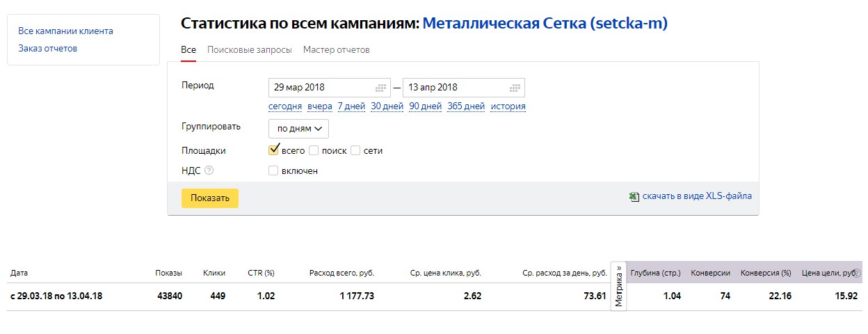The width and height of the screenshot is (868, 334).
Task: Open 'история' period link
Action: pos(508,106)
